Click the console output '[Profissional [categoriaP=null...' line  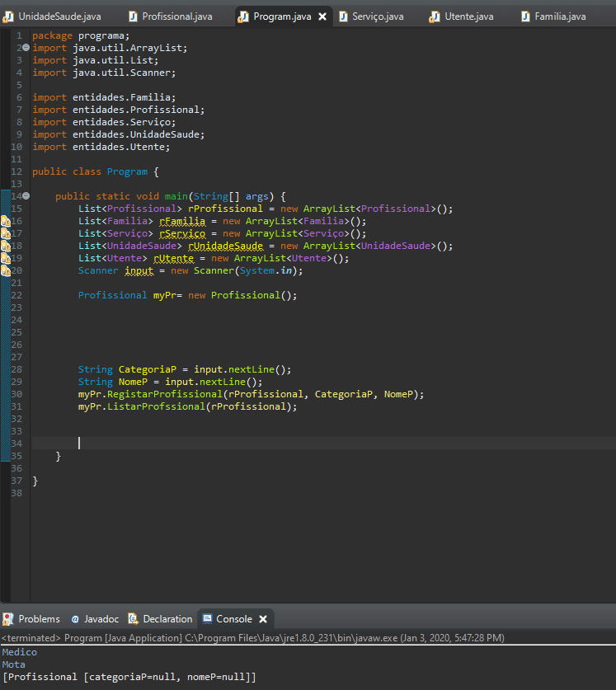(x=129, y=676)
